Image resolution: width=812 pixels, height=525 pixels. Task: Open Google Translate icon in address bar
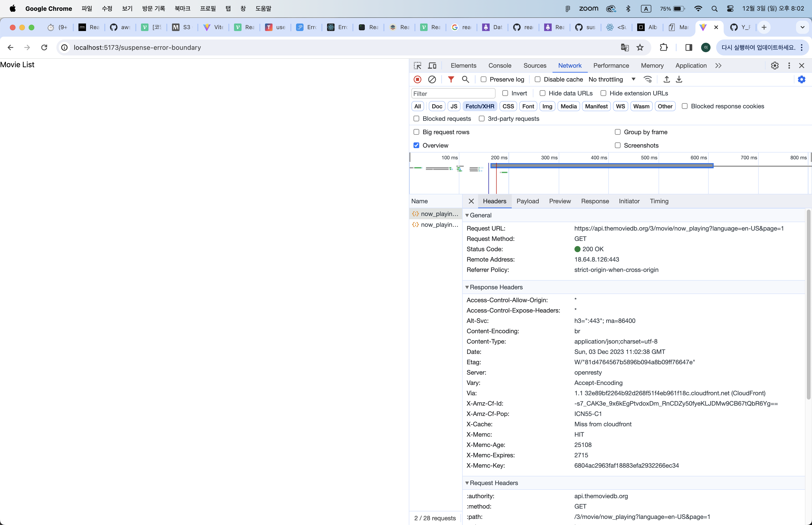pos(625,47)
